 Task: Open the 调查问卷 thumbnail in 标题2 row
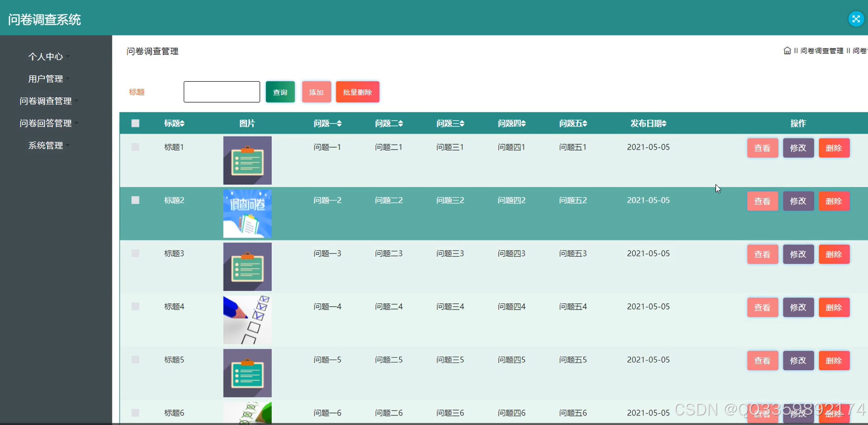tap(247, 213)
